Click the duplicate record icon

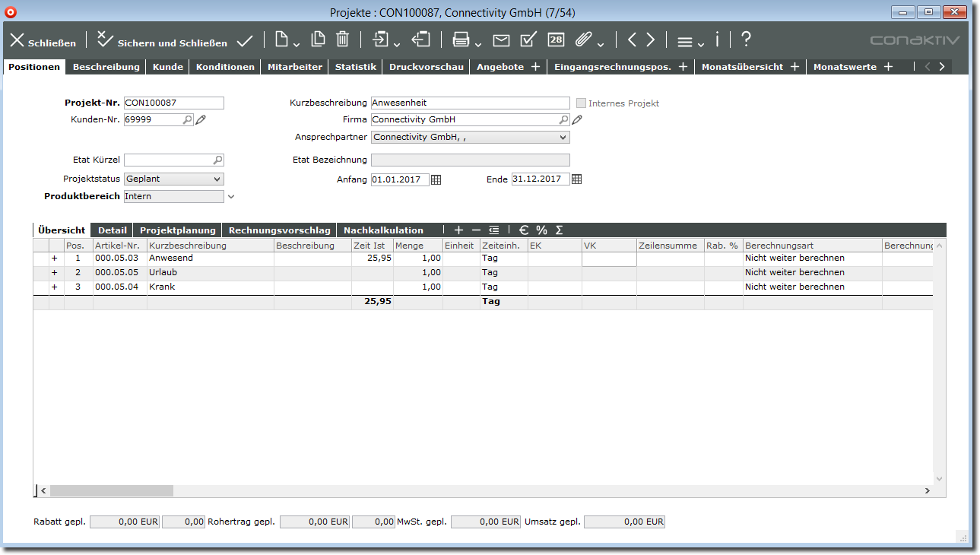click(318, 40)
